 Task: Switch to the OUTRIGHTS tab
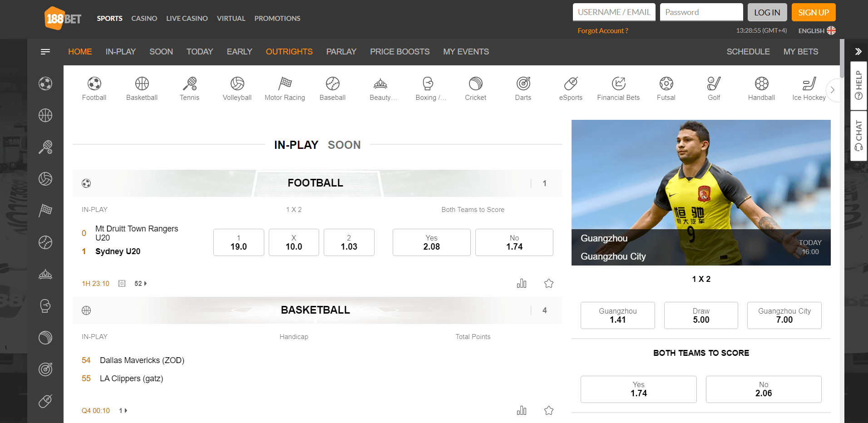(x=289, y=51)
